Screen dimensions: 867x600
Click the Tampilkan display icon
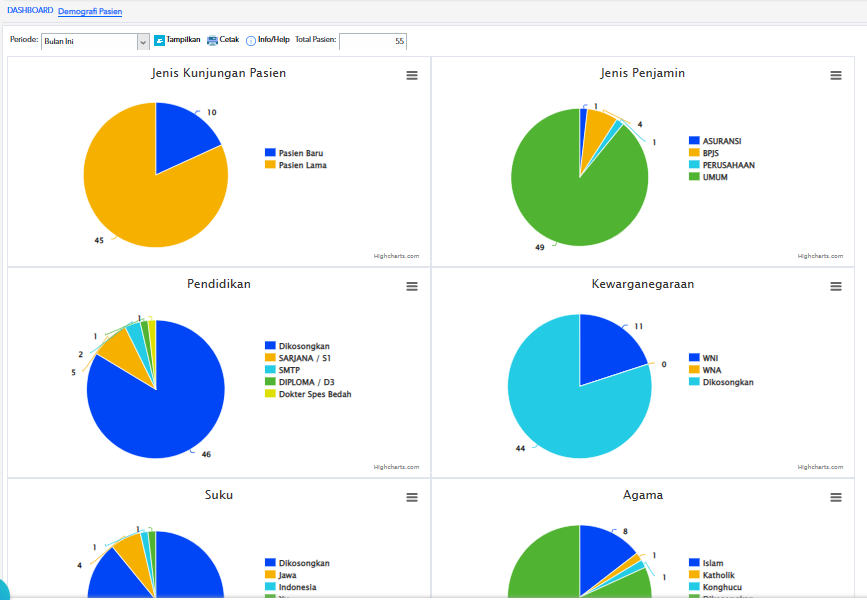pos(159,40)
